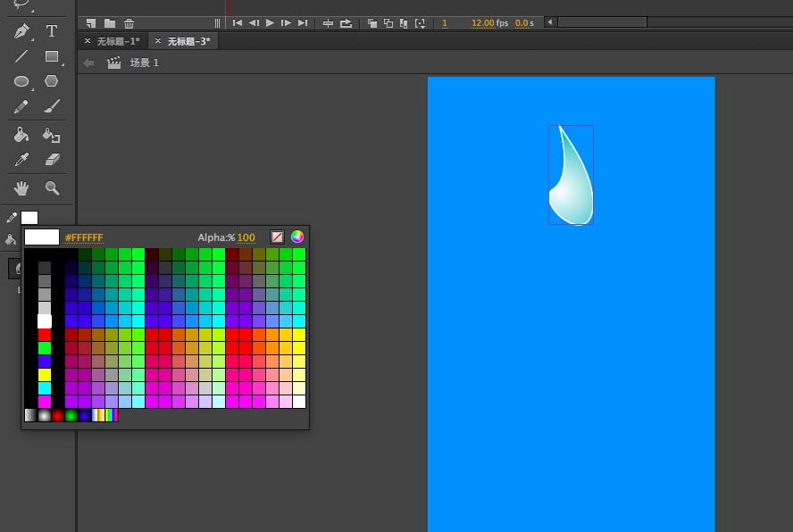Image resolution: width=793 pixels, height=532 pixels.
Task: Select the Text tool
Action: 51,31
